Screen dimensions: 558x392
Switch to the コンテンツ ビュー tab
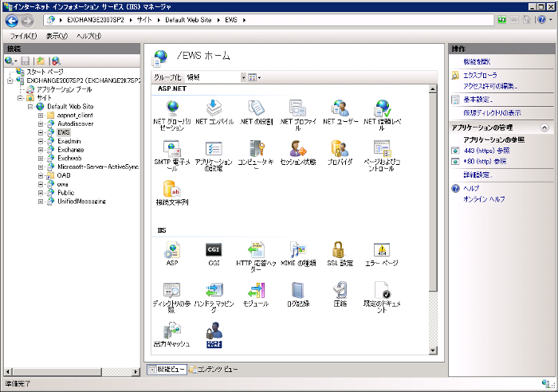pos(214,369)
